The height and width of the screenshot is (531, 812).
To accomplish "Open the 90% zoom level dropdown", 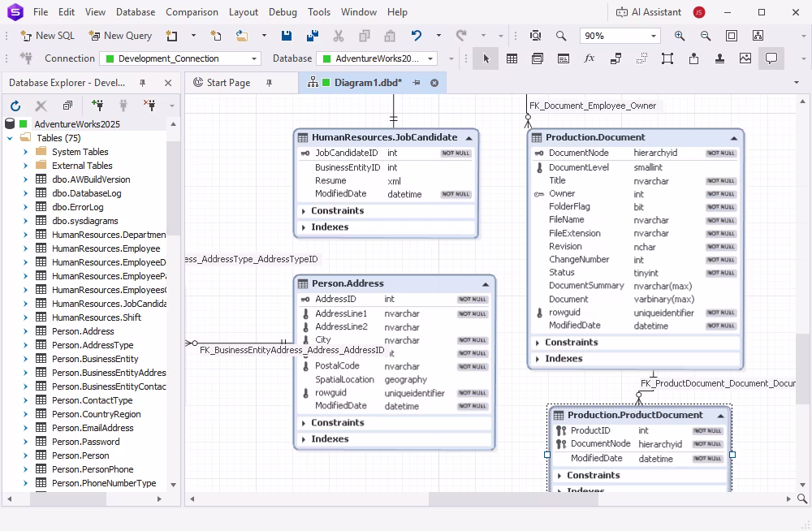I will tap(654, 36).
